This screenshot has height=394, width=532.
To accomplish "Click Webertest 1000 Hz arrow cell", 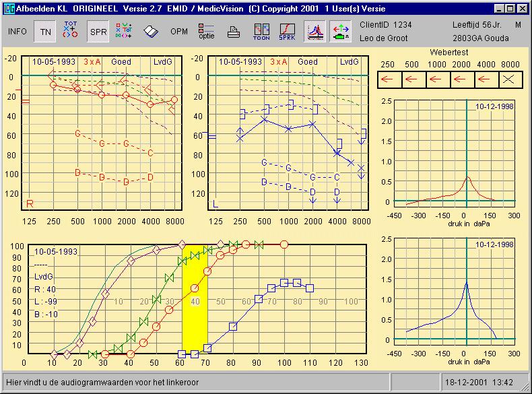I will click(x=436, y=79).
